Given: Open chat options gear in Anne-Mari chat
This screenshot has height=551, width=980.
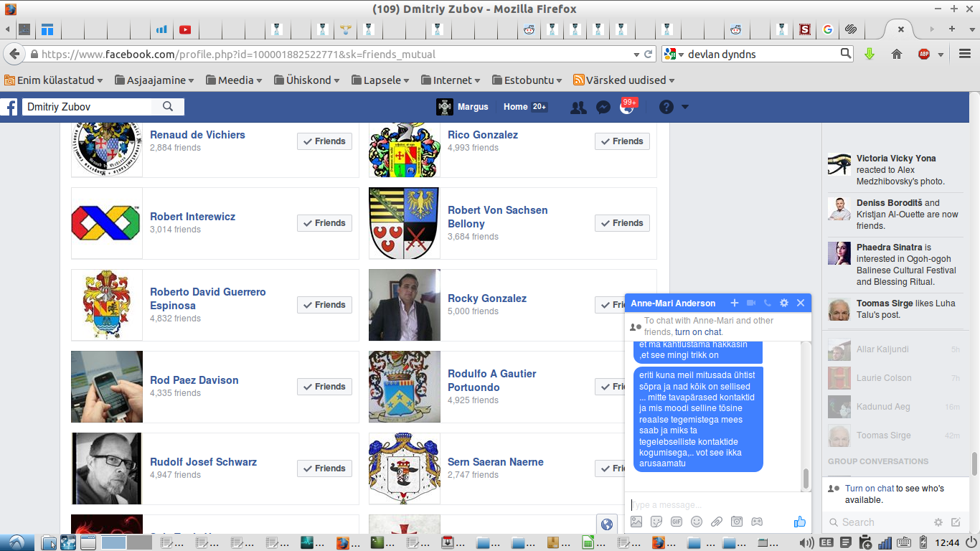Looking at the screenshot, I should [784, 303].
